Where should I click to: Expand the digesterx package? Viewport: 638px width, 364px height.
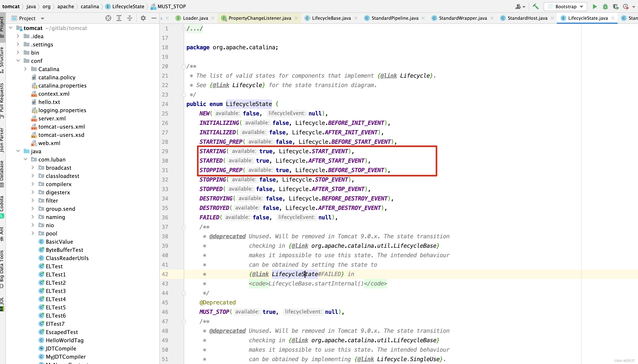(x=33, y=192)
